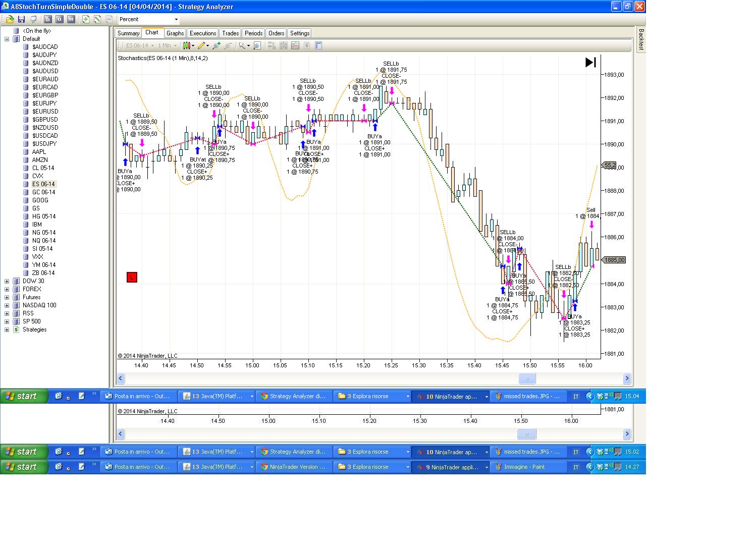This screenshot has width=756, height=549.
Task: Click the edit icon beside the green plus
Action: (x=97, y=19)
